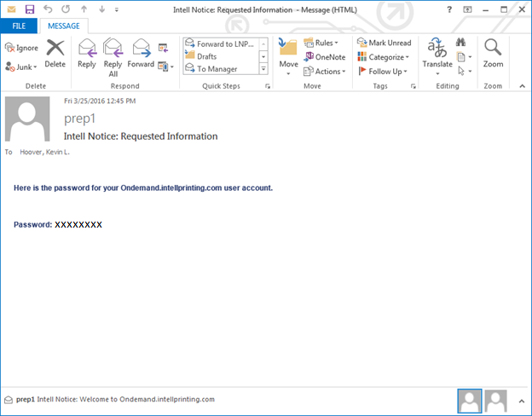
Task: Click the Save icon in quick access toolbar
Action: (30, 9)
